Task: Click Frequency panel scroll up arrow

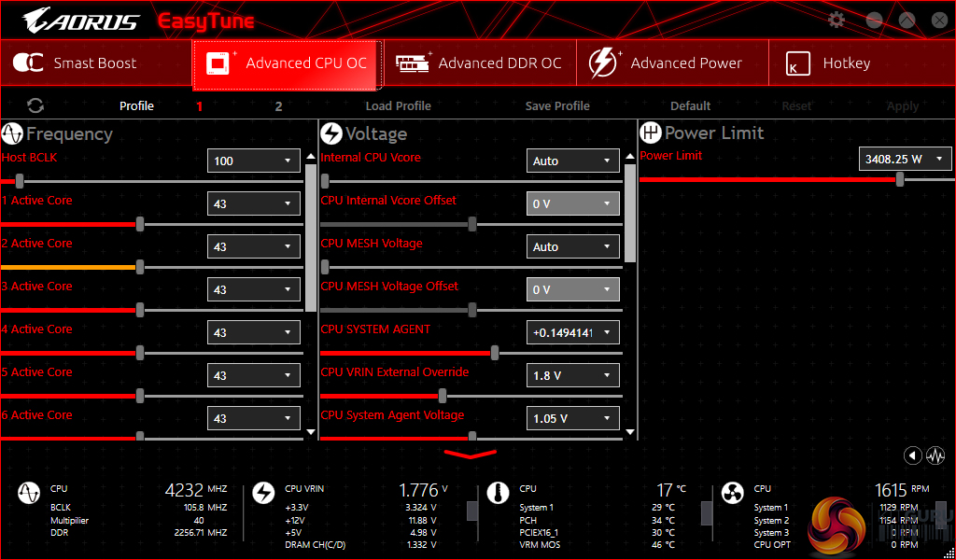Action: click(311, 157)
